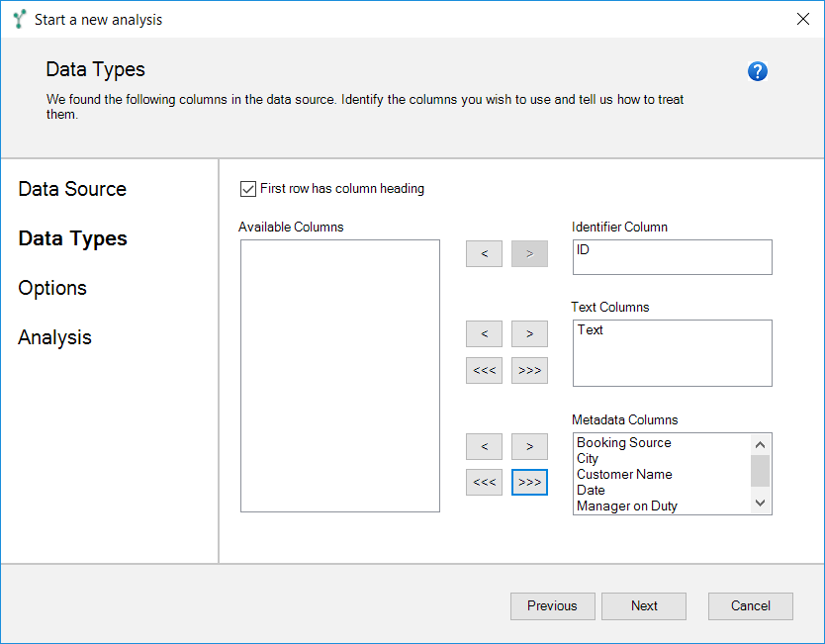Remove all text columns with triple-left button
The width and height of the screenshot is (825, 644).
point(484,371)
